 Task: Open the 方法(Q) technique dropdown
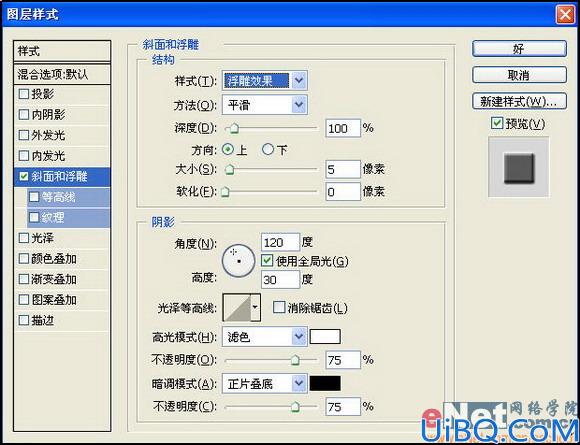pyautogui.click(x=265, y=105)
